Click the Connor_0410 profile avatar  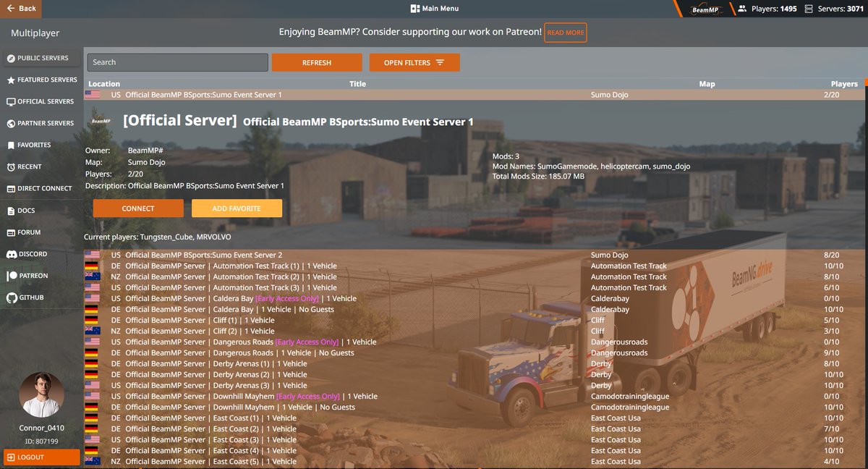tap(41, 395)
